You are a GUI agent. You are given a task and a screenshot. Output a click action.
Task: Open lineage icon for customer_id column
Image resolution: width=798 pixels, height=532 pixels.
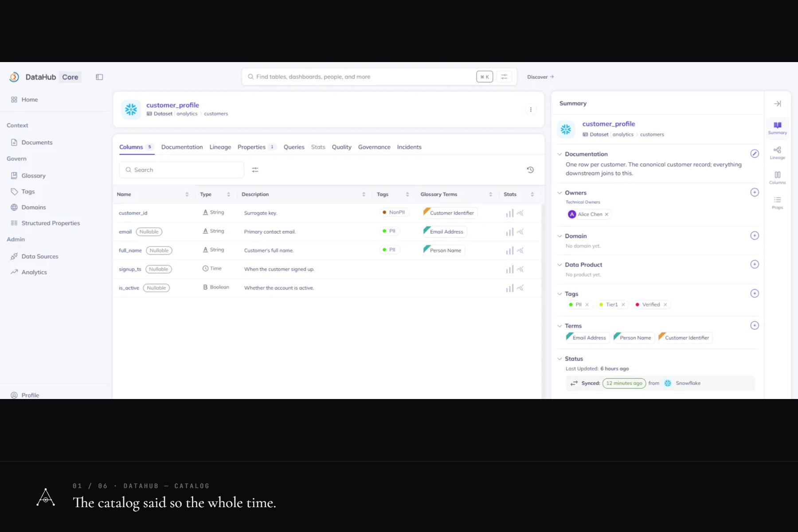520,213
